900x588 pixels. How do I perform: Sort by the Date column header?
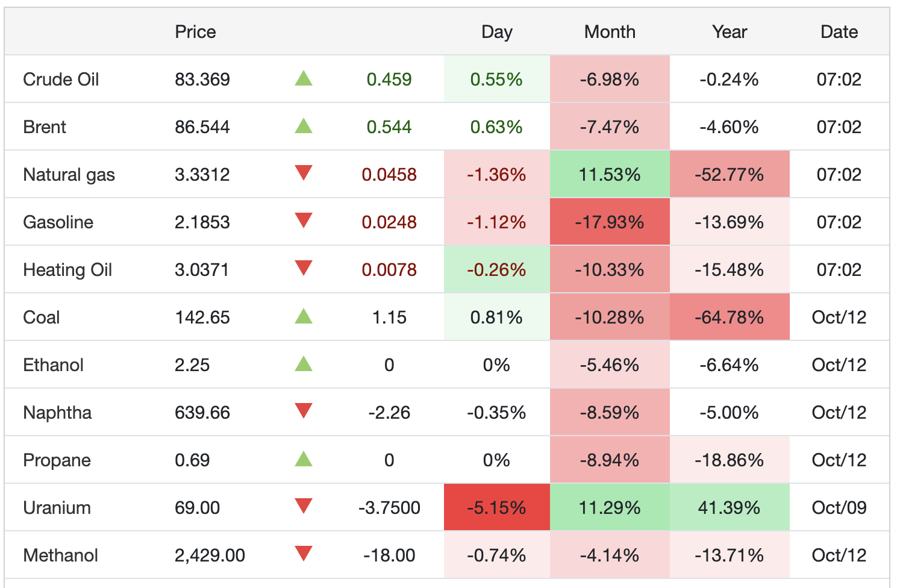tap(839, 32)
